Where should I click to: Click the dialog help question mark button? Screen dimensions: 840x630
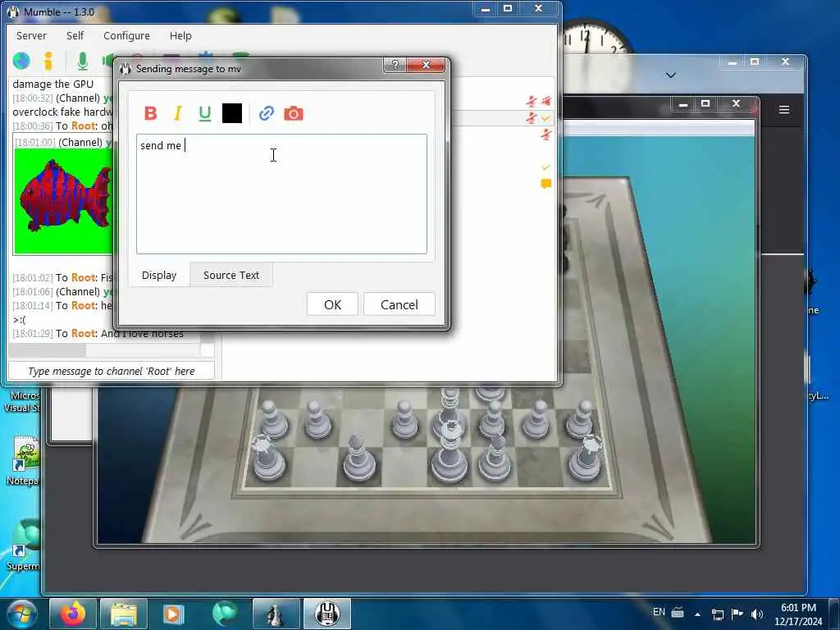coord(395,65)
